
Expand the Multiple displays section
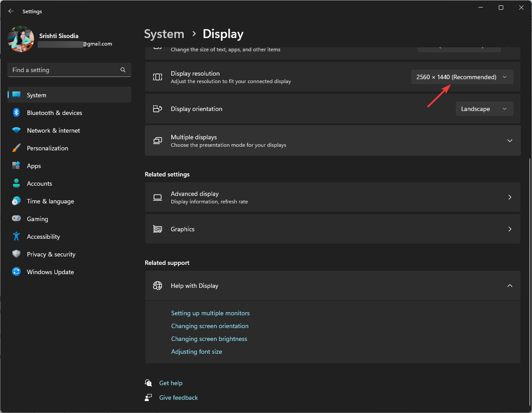pos(509,141)
